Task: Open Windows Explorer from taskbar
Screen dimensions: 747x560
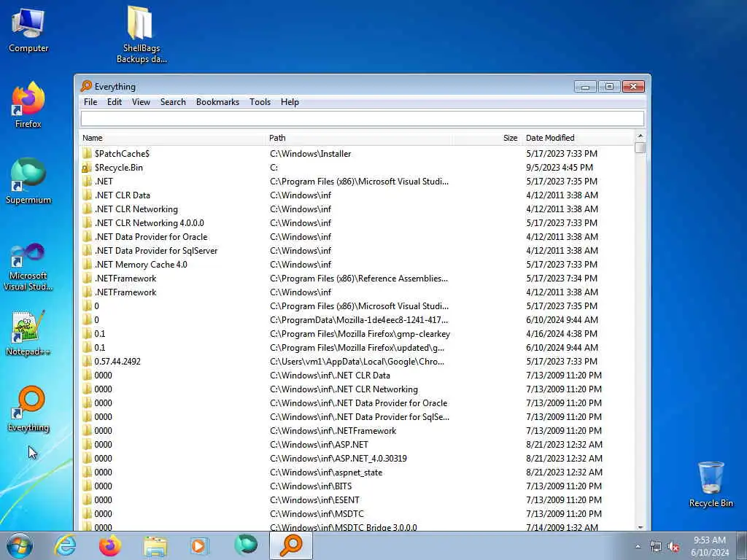Action: [155, 545]
